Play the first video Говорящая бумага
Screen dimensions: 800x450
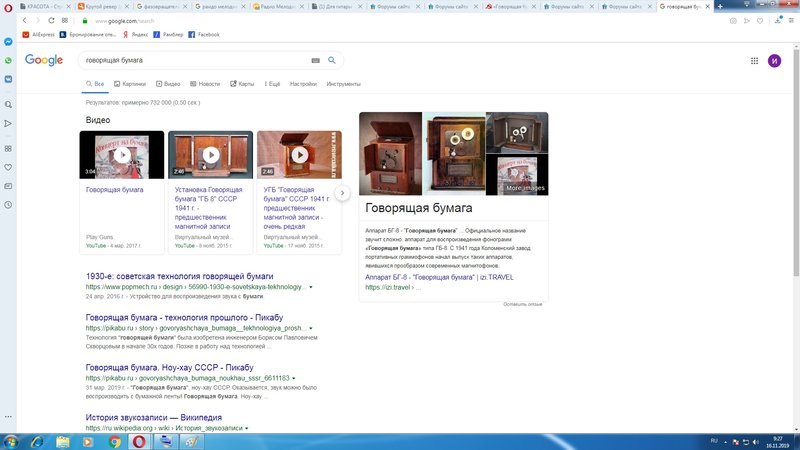(x=121, y=155)
